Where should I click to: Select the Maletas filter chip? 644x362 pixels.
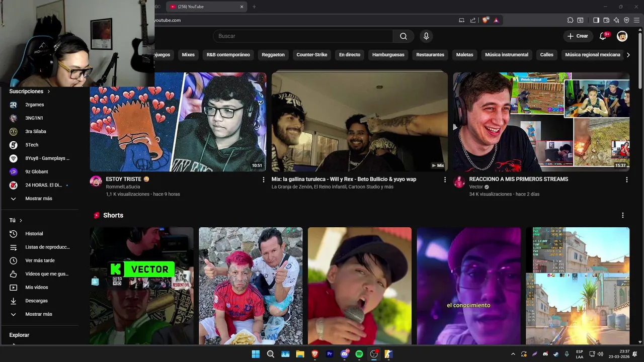[x=464, y=55]
